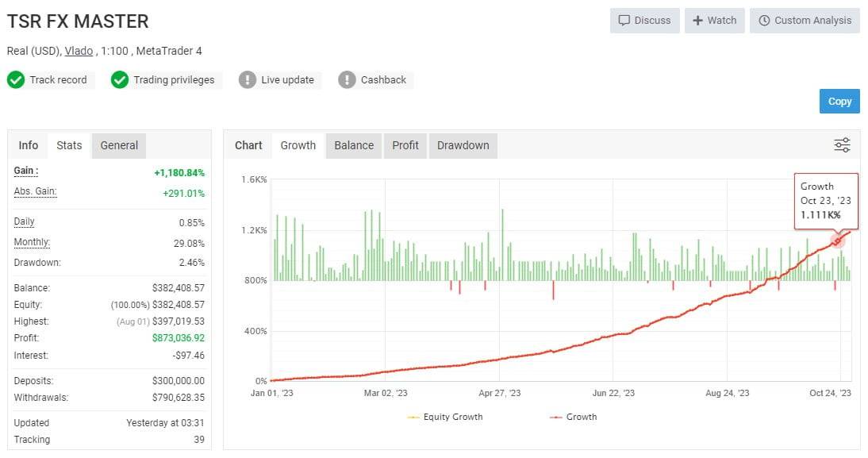Screen dimensions: 868x458
Task: Open the Discuss button
Action: (644, 21)
